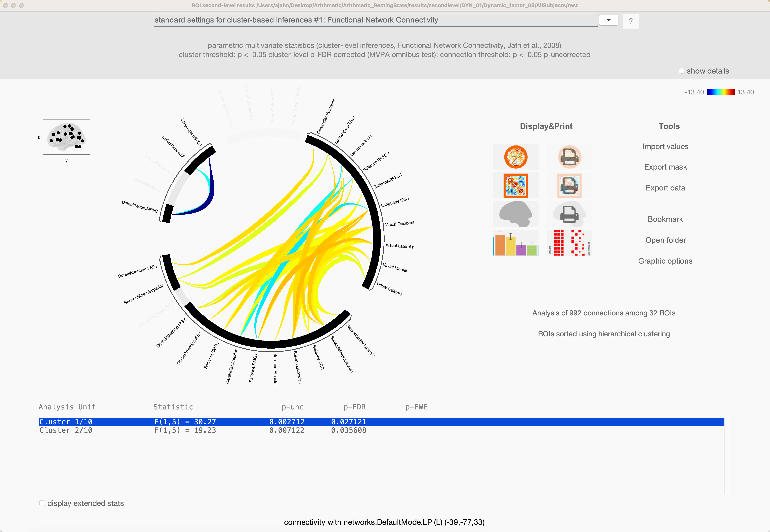This screenshot has height=532, width=770.
Task: Print the glass brain display
Action: coord(569,214)
